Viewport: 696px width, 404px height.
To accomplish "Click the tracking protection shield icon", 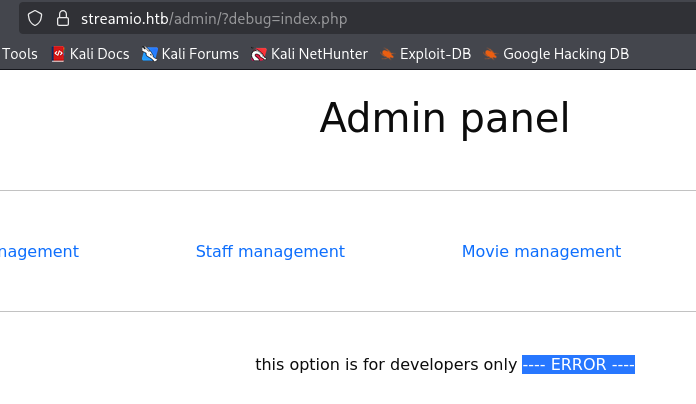I will 35,18.
